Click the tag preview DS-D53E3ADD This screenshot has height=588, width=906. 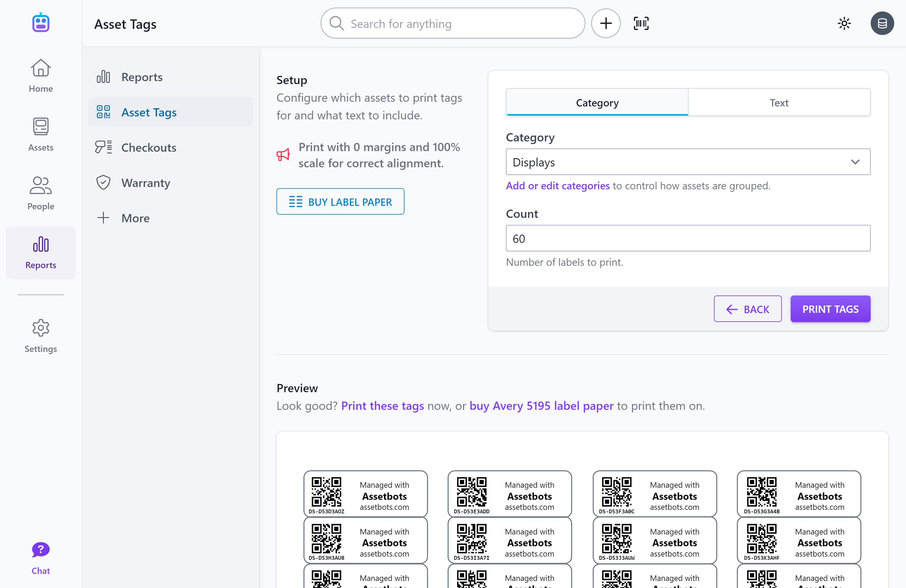tap(510, 494)
